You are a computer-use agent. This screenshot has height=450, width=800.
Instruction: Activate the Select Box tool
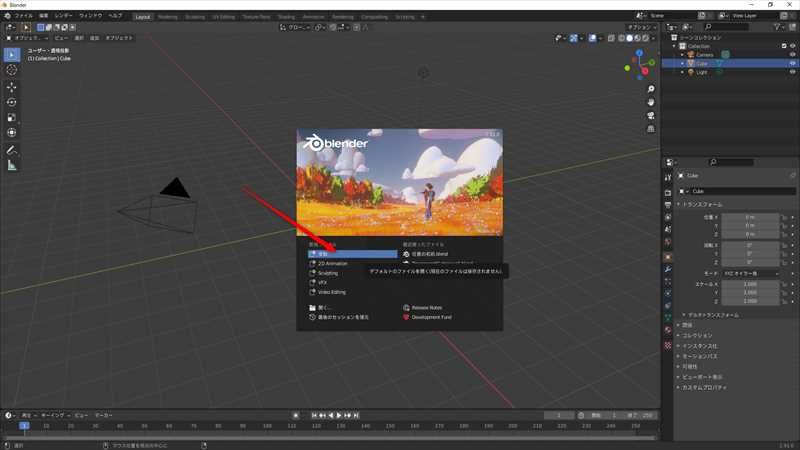tap(12, 55)
